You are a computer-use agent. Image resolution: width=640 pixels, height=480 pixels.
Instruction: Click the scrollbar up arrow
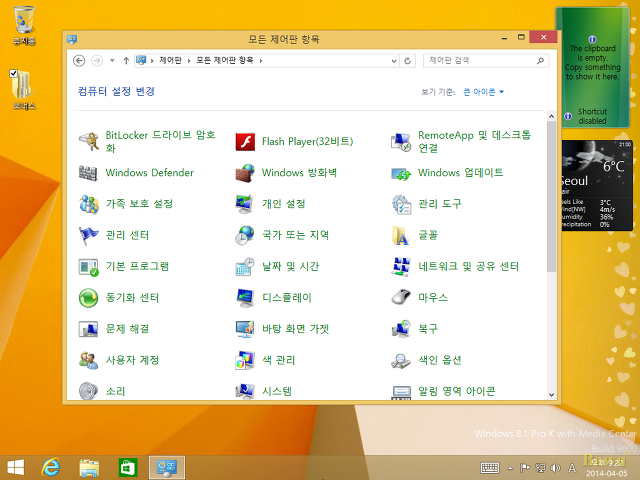tap(551, 116)
